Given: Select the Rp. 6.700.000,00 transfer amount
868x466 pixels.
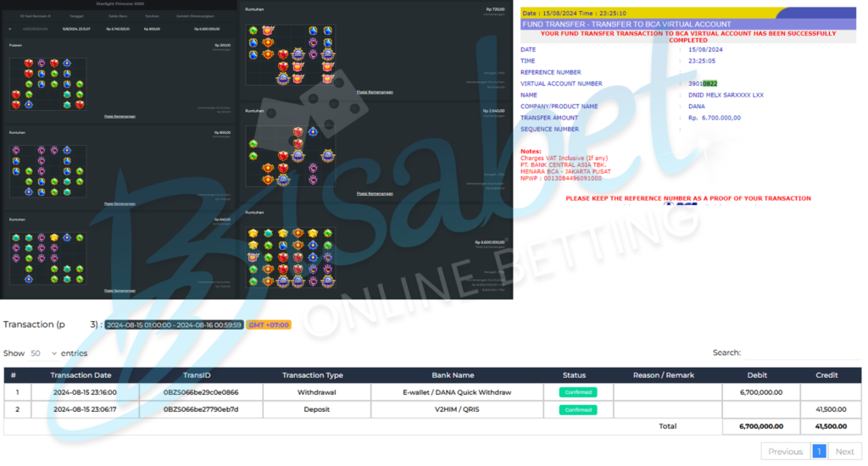Looking at the screenshot, I should pyautogui.click(x=714, y=118).
